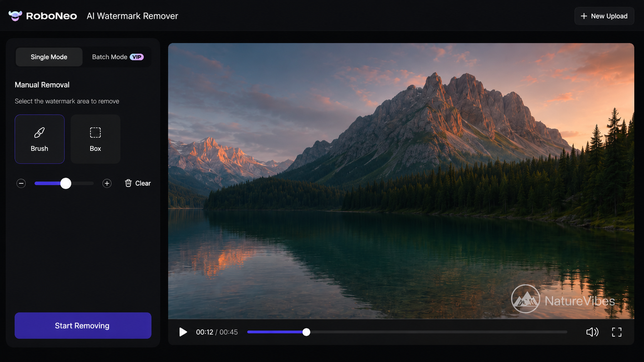
Task: Mute the video volume
Action: pos(592,332)
